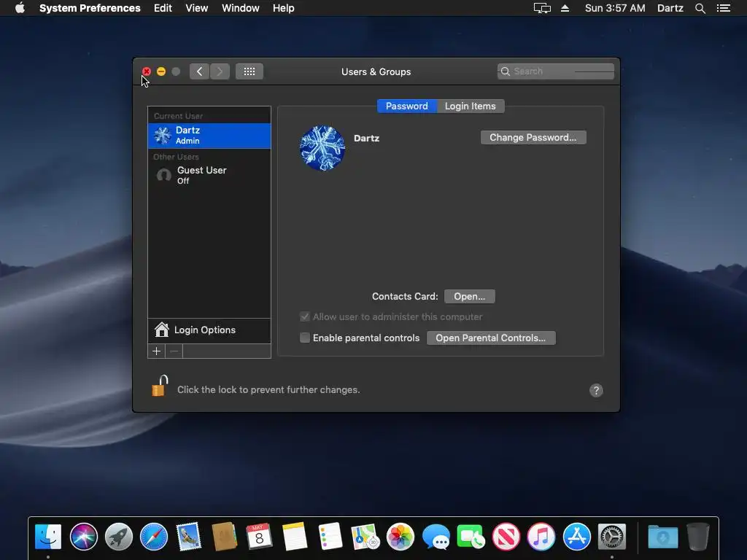The height and width of the screenshot is (560, 747).
Task: Open the View menu
Action: 197,8
